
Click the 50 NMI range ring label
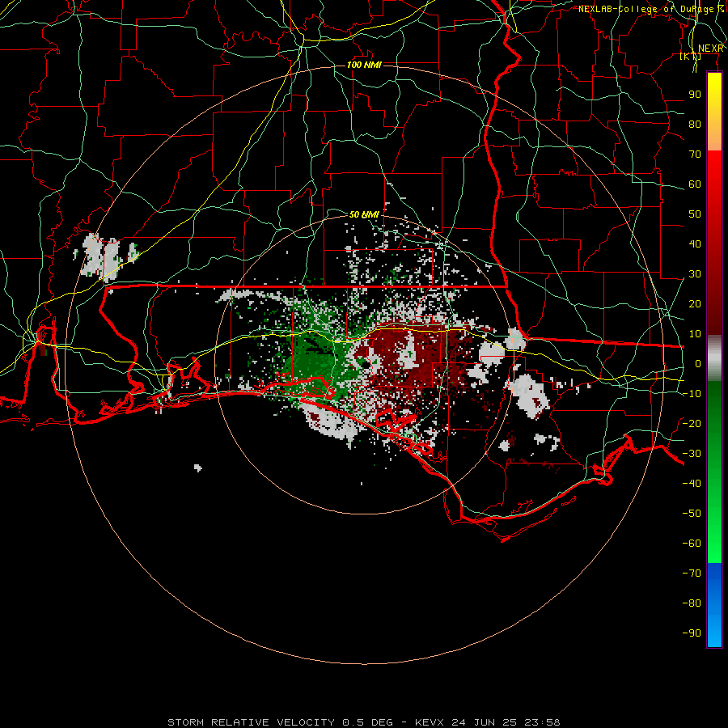click(364, 214)
